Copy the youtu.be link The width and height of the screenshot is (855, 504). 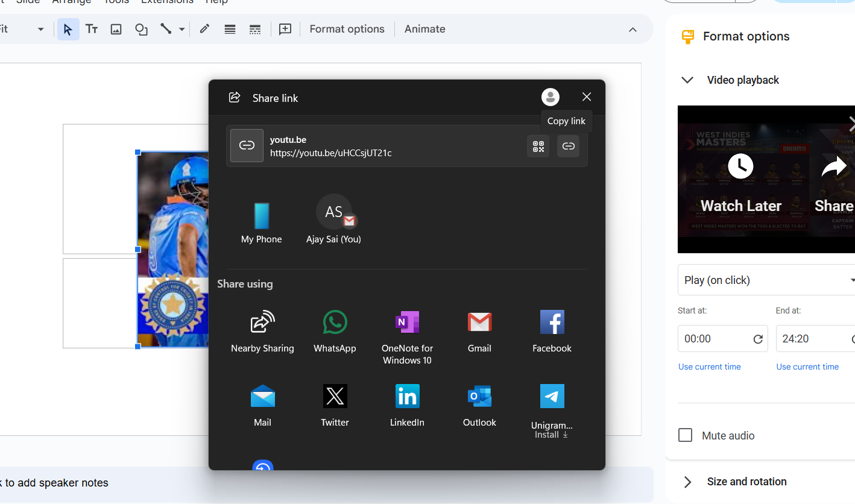tap(568, 146)
